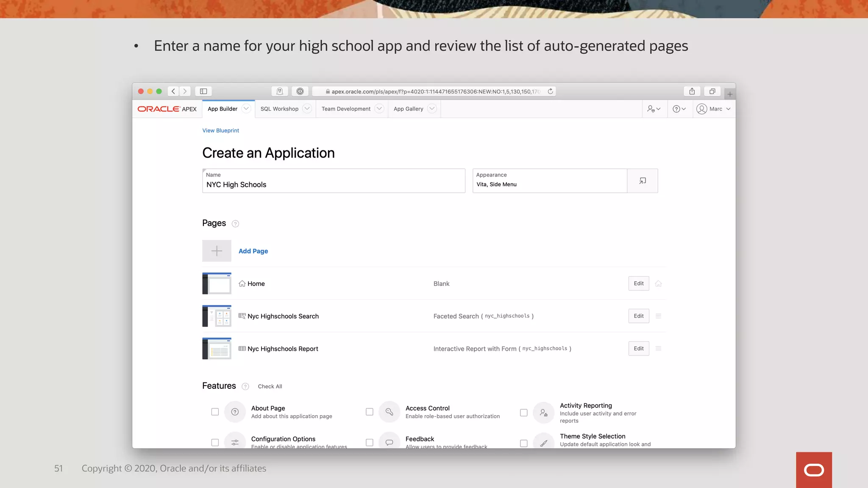Click Nyc Highschools Search page thumbnail
Image resolution: width=868 pixels, height=488 pixels.
(x=217, y=316)
